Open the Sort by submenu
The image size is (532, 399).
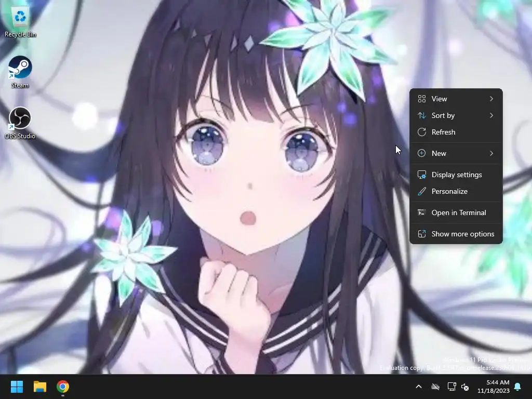pos(456,115)
